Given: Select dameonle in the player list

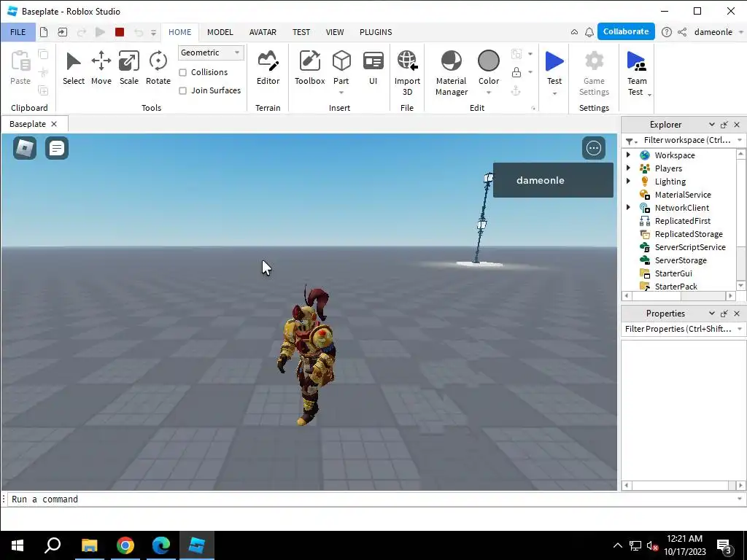Looking at the screenshot, I should (553, 180).
